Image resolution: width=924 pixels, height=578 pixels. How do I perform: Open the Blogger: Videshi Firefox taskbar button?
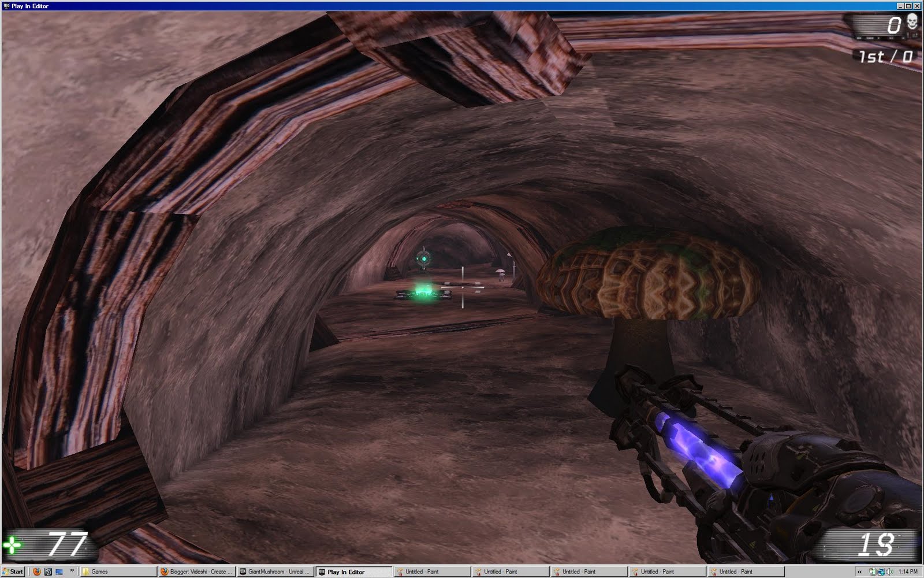click(196, 572)
